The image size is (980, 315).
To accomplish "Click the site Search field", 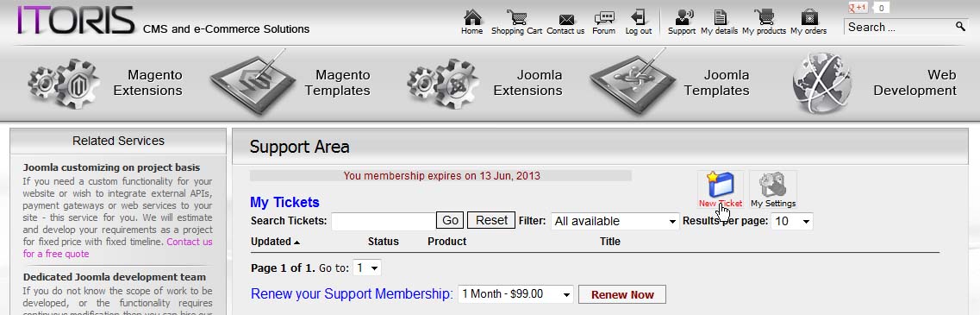I will coord(899,27).
